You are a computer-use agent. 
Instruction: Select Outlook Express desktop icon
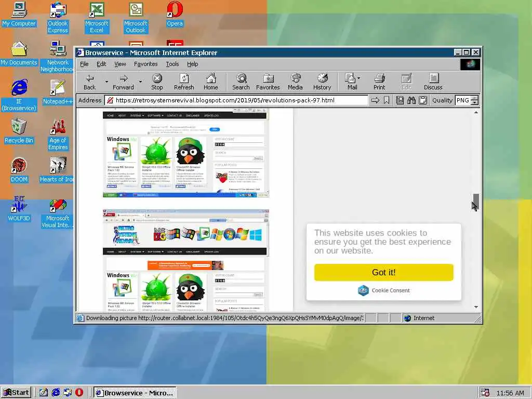pyautogui.click(x=58, y=18)
